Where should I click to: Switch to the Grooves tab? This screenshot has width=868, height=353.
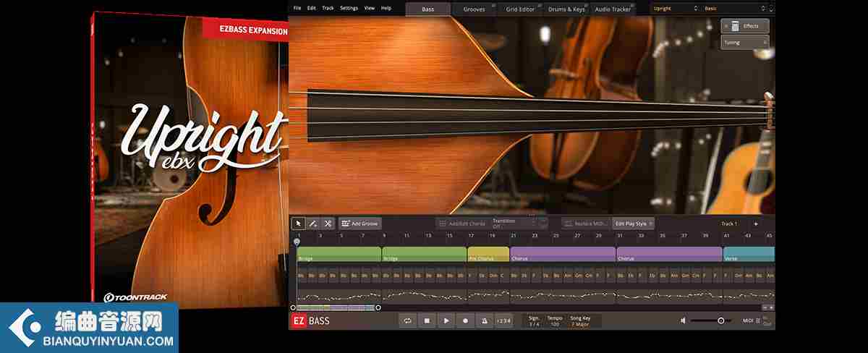point(475,9)
